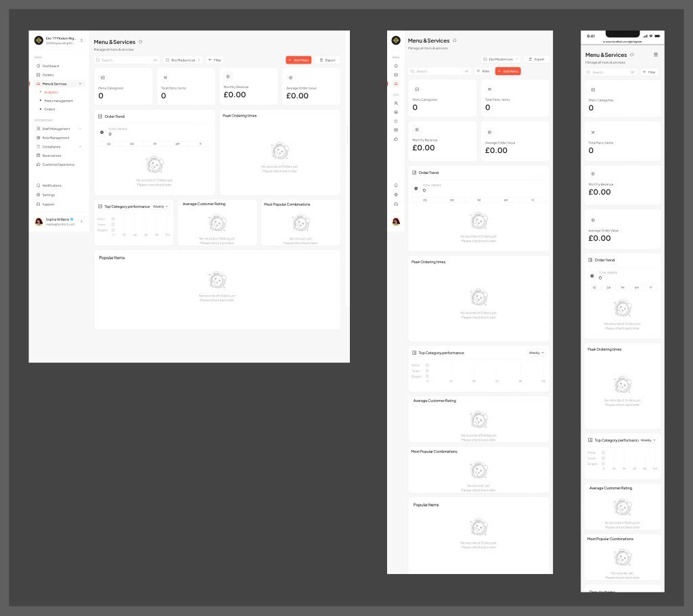Click Export button in tablet frame

[537, 60]
